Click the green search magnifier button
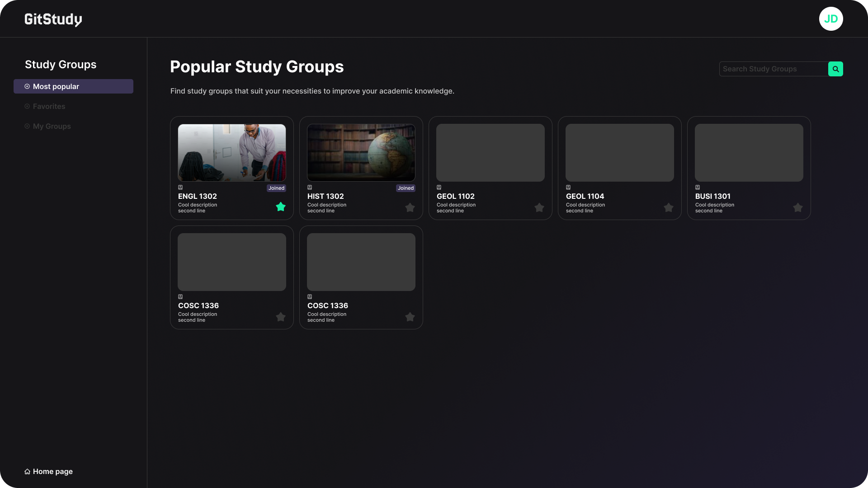Screen dimensions: 868x488 point(835,69)
